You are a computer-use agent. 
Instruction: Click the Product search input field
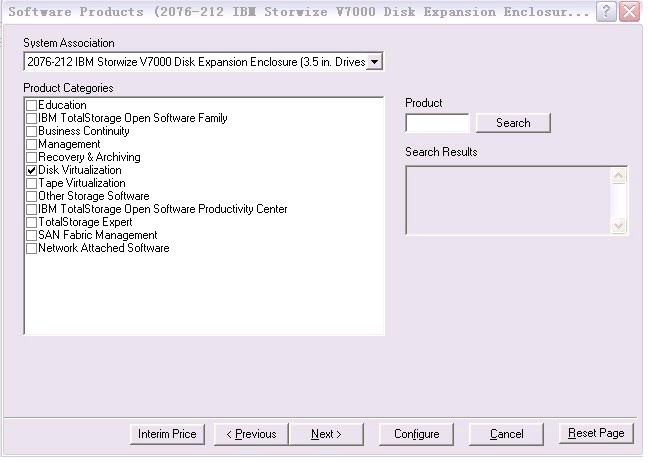coord(437,123)
